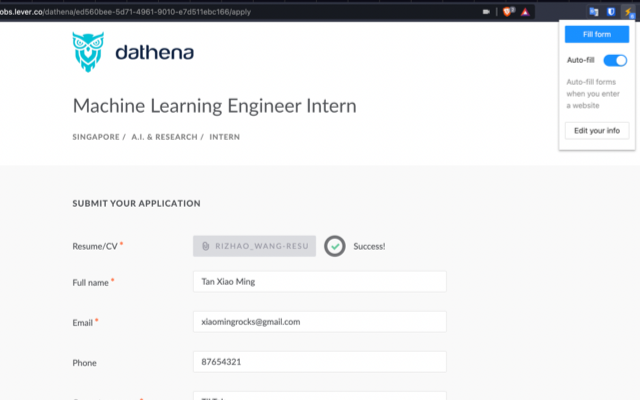Open the Bitwarden shield extension
Screen dimensions: 640x400
coord(610,12)
